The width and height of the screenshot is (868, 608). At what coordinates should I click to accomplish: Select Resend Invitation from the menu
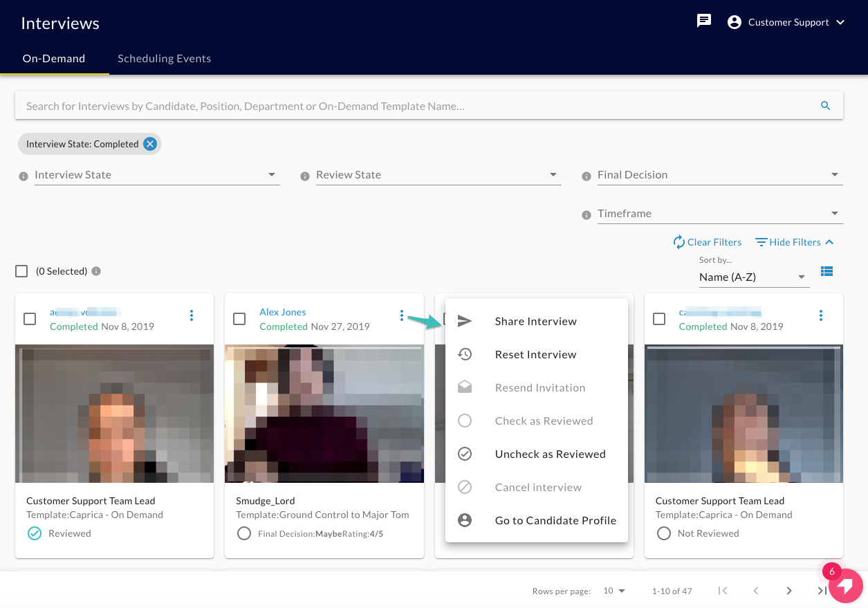537,387
